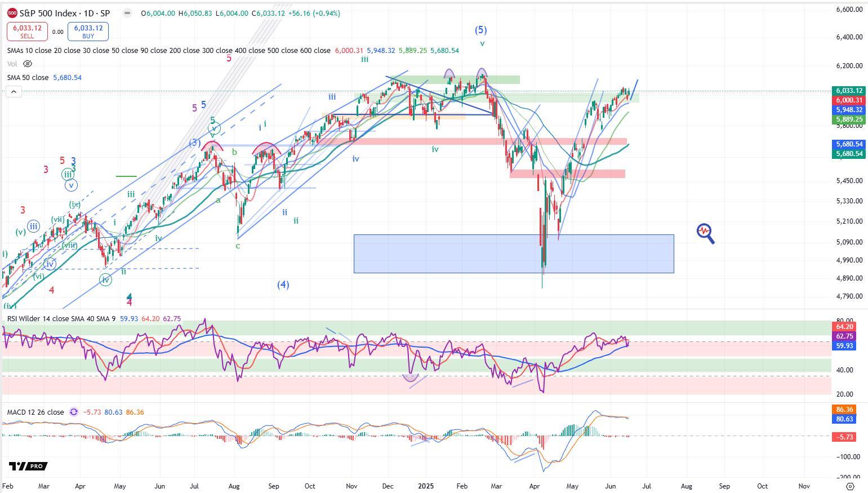868x493 pixels.
Task: Click the magnifier pulse icon on chart
Action: (706, 233)
